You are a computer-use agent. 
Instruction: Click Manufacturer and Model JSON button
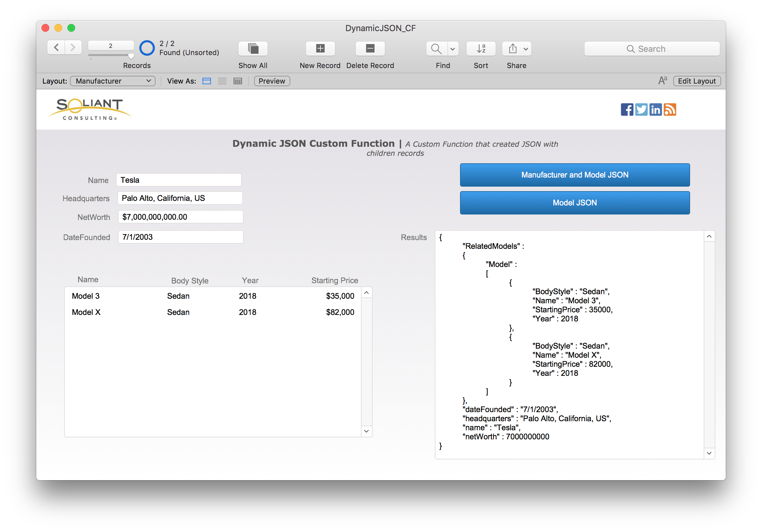(x=575, y=175)
